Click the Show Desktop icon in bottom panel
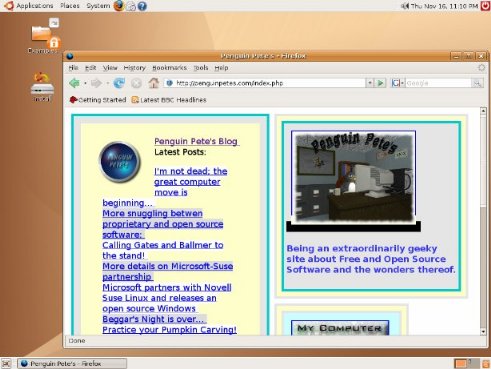This screenshot has width=491, height=369. click(6, 363)
